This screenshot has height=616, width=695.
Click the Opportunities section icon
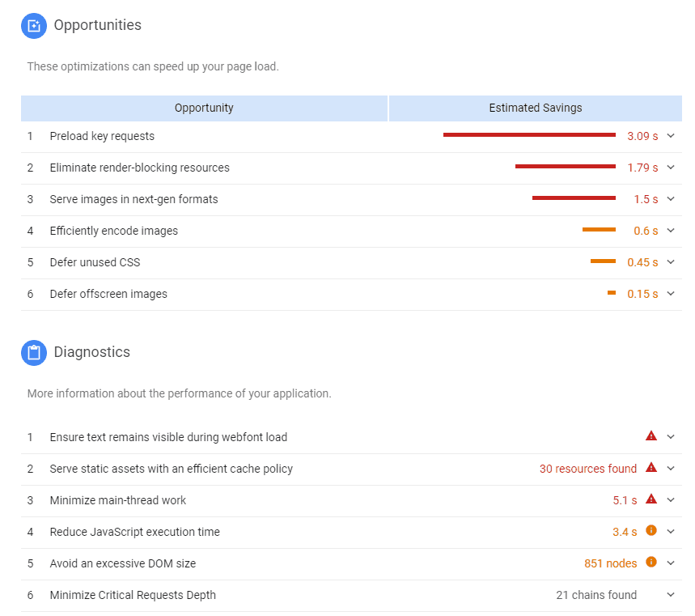(34, 26)
